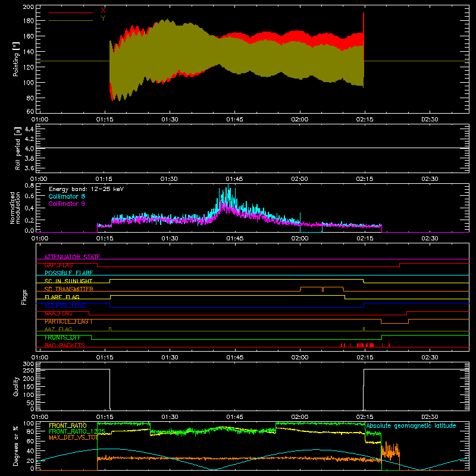Screen dimensions: 476x476
Task: Click 01:30 time label under Roll period plot
Action: click(x=169, y=179)
